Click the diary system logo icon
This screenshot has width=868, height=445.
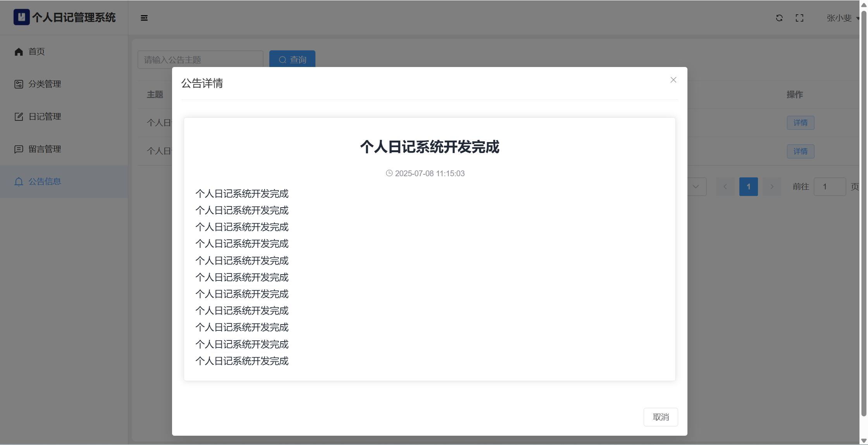(x=21, y=17)
